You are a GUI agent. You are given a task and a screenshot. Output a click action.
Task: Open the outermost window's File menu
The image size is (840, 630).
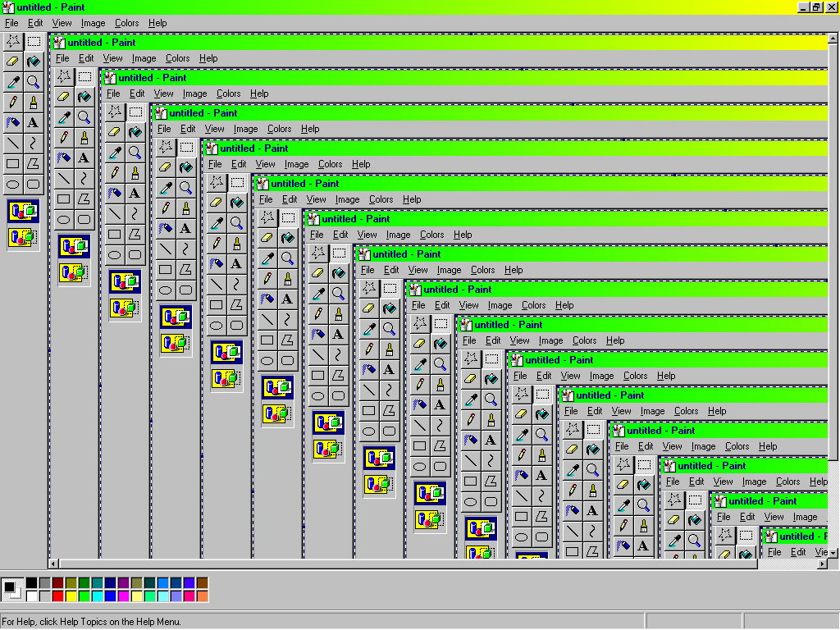click(x=11, y=23)
